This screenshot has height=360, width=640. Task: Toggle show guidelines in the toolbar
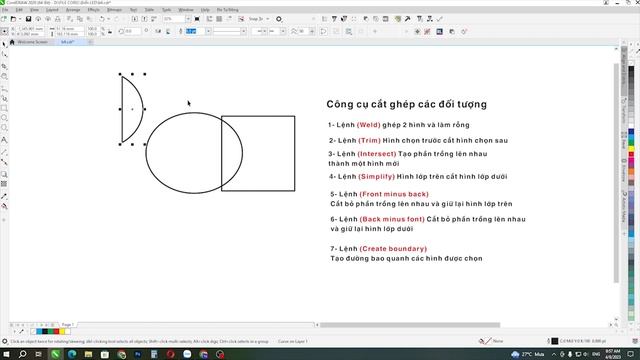click(x=229, y=19)
